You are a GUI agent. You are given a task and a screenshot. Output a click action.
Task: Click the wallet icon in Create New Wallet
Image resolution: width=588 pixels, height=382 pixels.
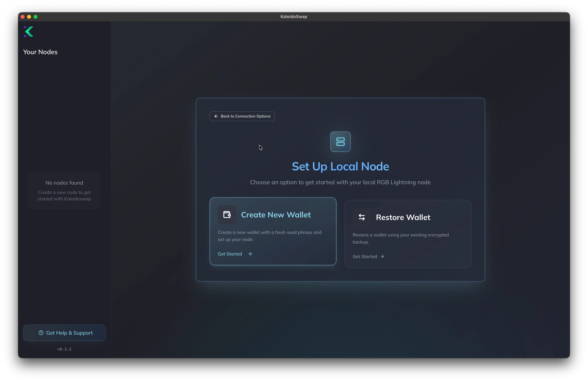[x=227, y=214]
